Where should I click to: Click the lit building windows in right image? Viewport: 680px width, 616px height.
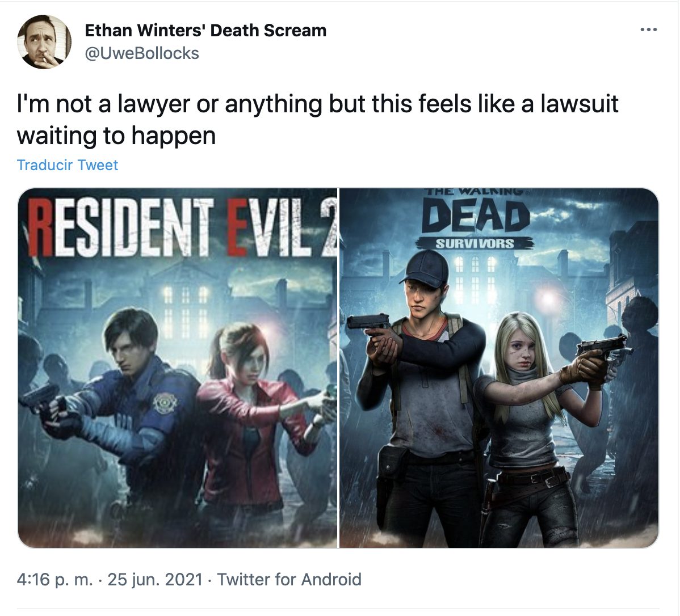coord(475,277)
